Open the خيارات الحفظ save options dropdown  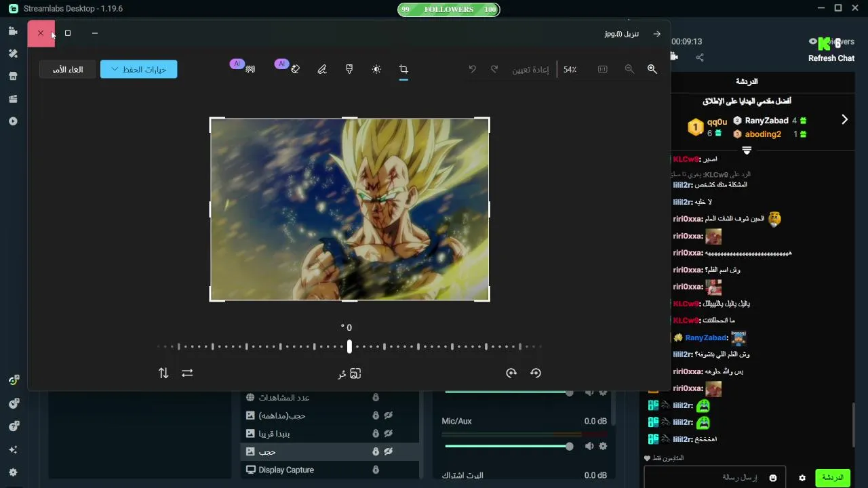tap(139, 69)
